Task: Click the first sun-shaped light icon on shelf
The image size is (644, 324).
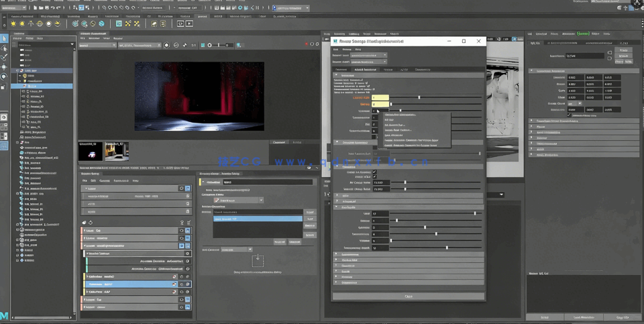Action: pyautogui.click(x=13, y=23)
